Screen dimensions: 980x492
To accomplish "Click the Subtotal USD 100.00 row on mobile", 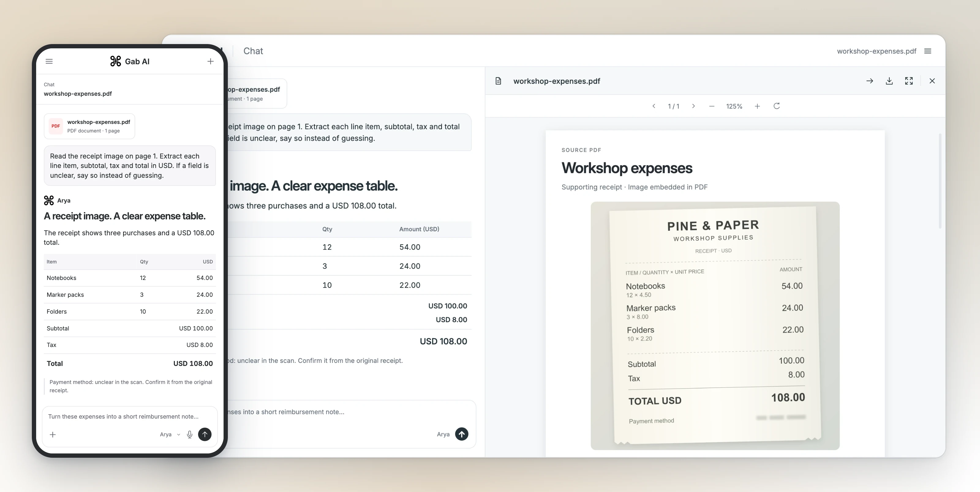I will coord(130,328).
